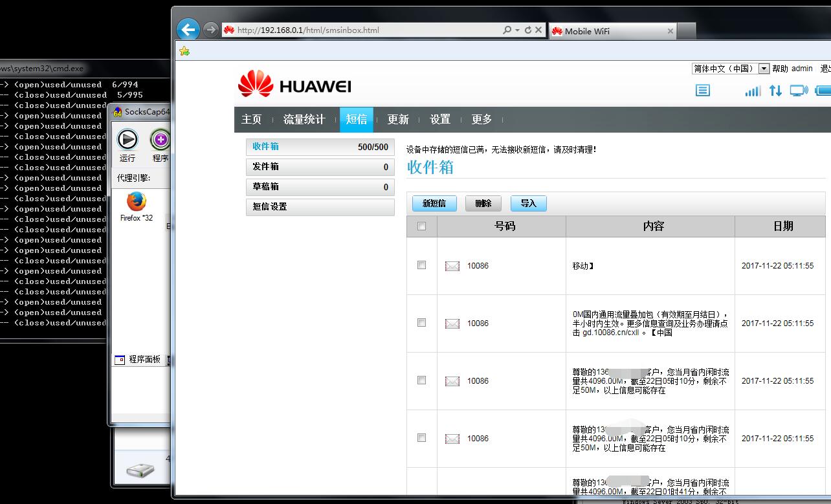Image resolution: width=831 pixels, height=504 pixels.
Task: Check the box for the 移动】 message
Action: click(x=422, y=265)
